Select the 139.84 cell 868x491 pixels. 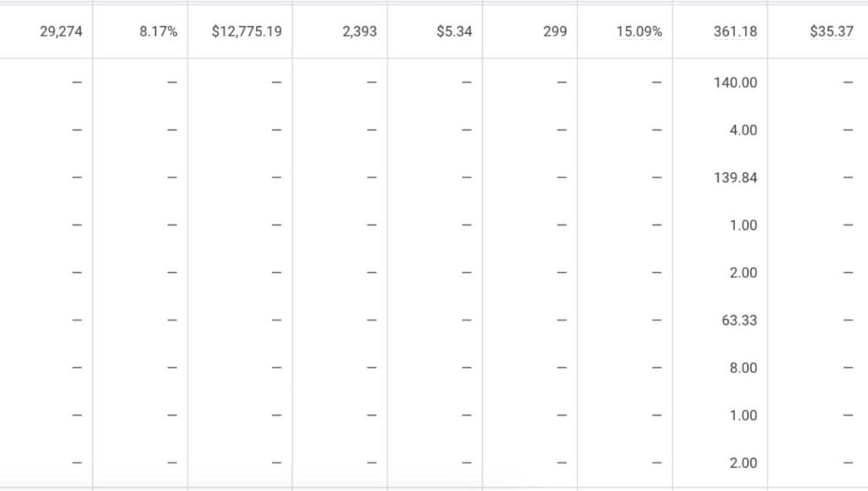click(736, 178)
